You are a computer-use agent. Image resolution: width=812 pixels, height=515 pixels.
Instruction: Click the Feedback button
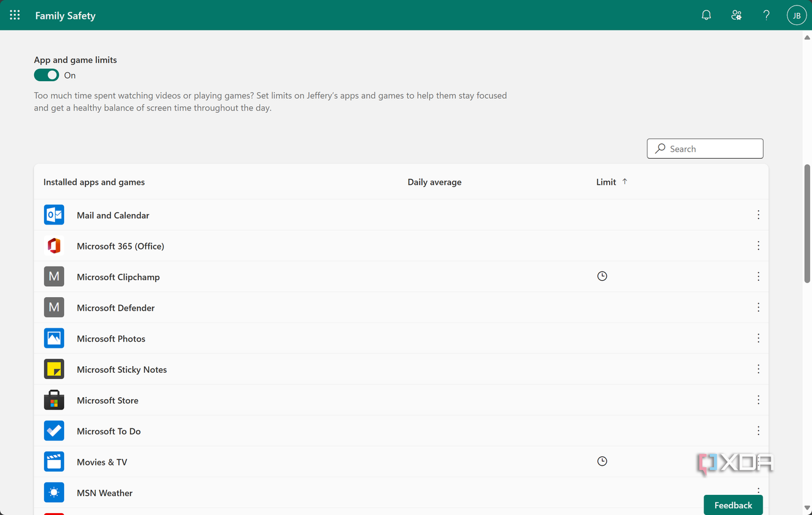point(733,505)
